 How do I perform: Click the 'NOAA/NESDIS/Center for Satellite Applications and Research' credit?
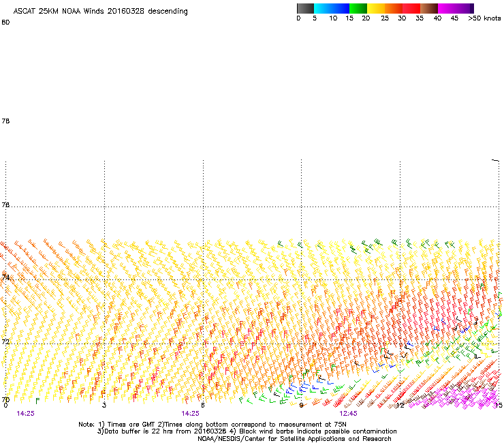pos(294,439)
